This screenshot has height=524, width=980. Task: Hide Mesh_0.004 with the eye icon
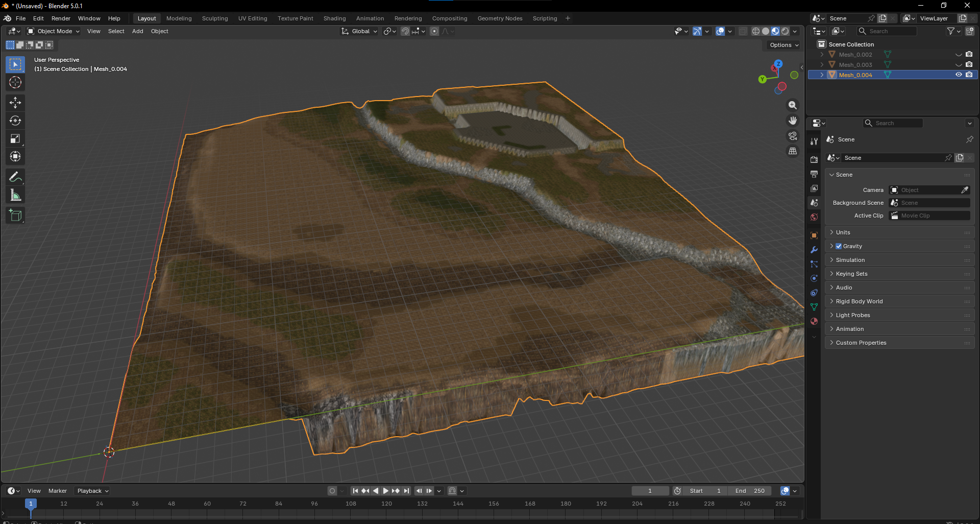[959, 75]
